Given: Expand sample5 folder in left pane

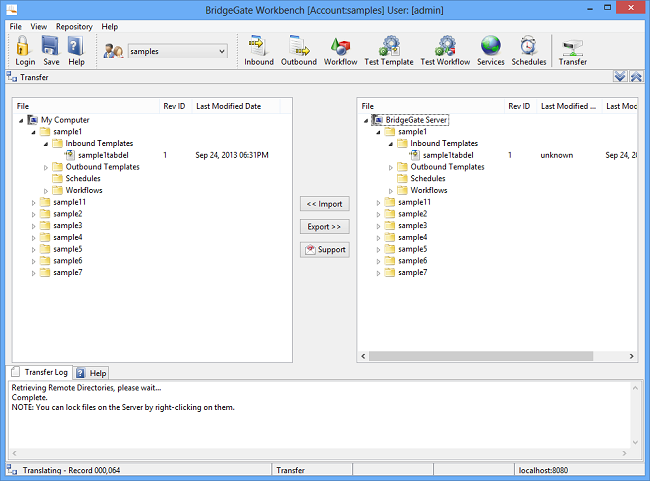Looking at the screenshot, I should coord(34,250).
